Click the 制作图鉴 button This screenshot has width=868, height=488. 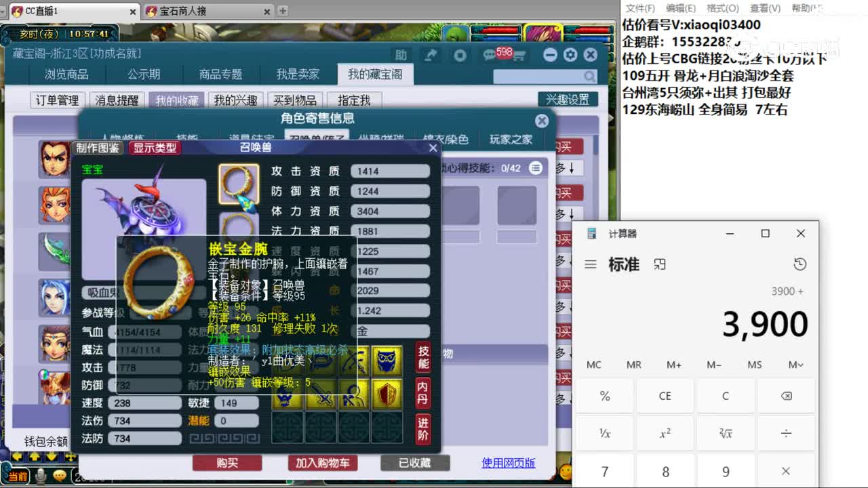pyautogui.click(x=98, y=148)
